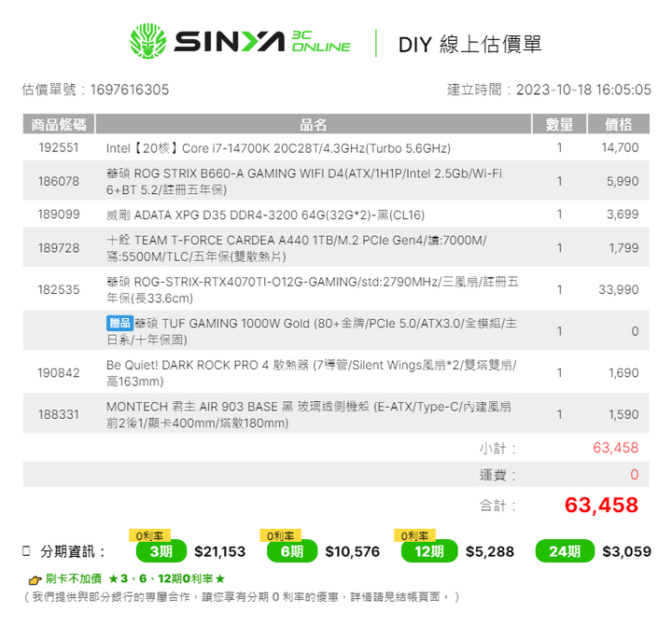Click the 0利率 tag above 12期

tap(414, 535)
